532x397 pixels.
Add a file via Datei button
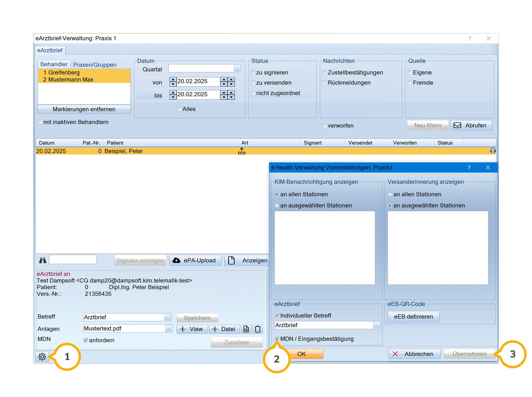[x=224, y=329]
